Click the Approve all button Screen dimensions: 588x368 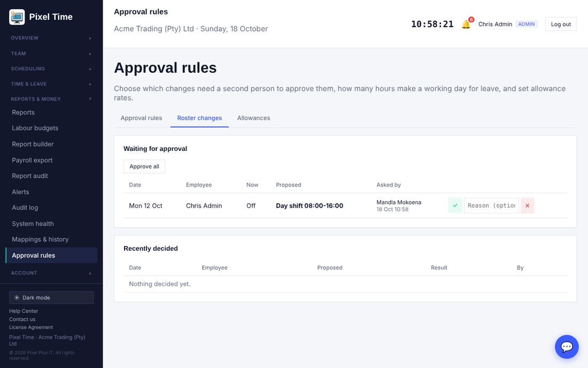(x=144, y=166)
